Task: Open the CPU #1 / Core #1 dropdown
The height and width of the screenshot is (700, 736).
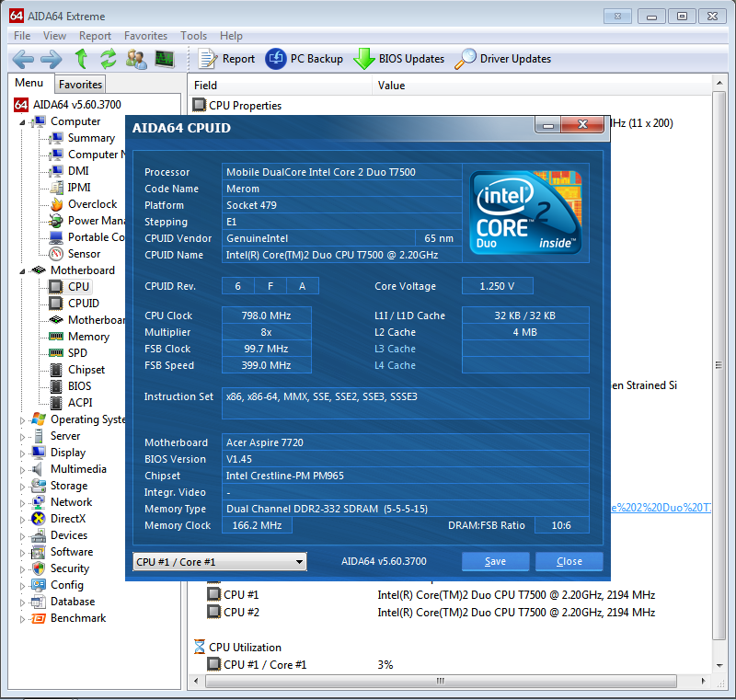Action: click(x=220, y=562)
